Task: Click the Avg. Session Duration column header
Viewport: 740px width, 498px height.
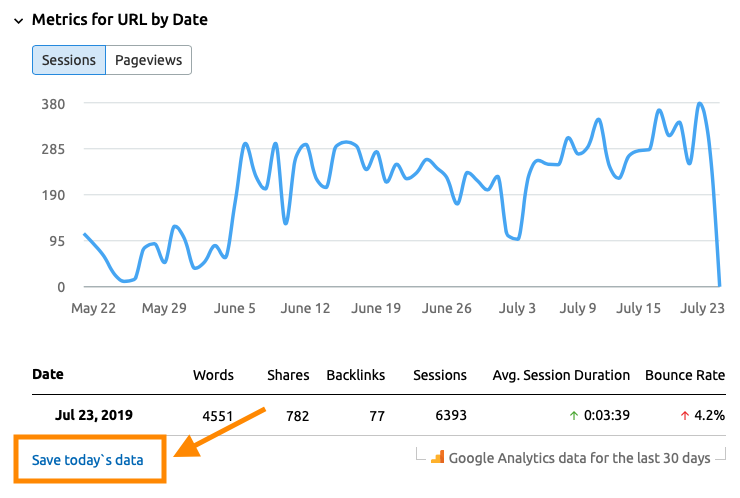Action: pyautogui.click(x=561, y=376)
